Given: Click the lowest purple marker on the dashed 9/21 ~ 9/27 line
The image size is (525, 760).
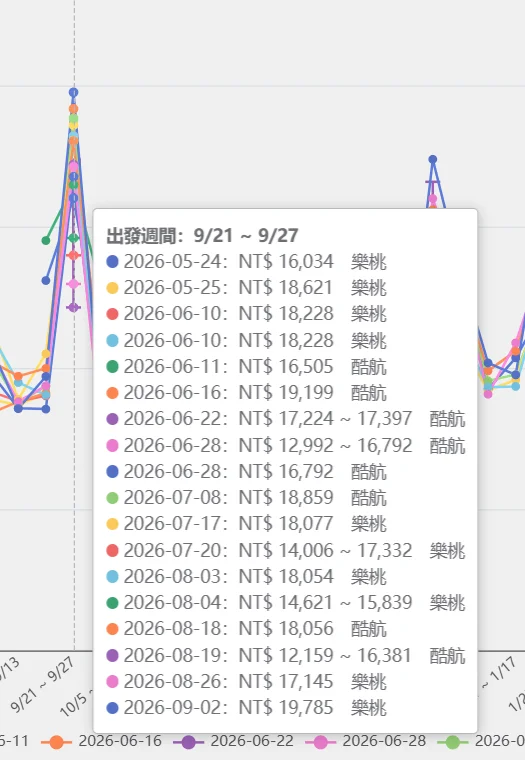Looking at the screenshot, I should [74, 307].
